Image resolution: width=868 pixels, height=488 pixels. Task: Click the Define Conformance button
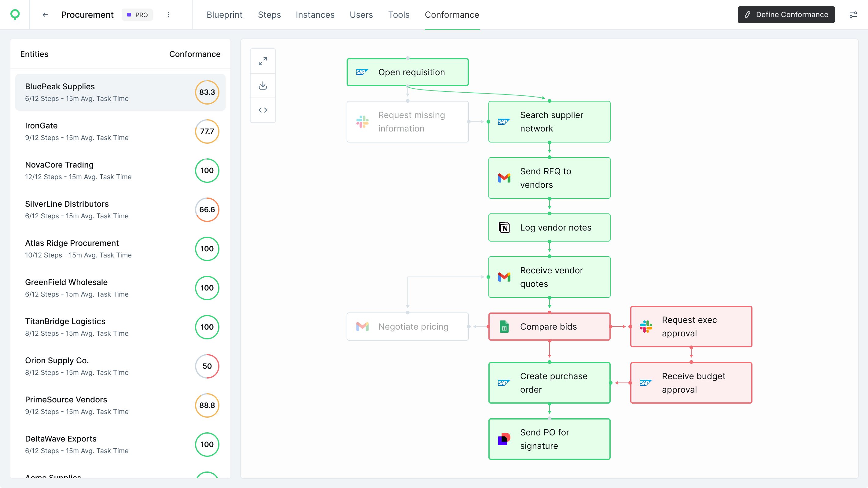click(785, 14)
